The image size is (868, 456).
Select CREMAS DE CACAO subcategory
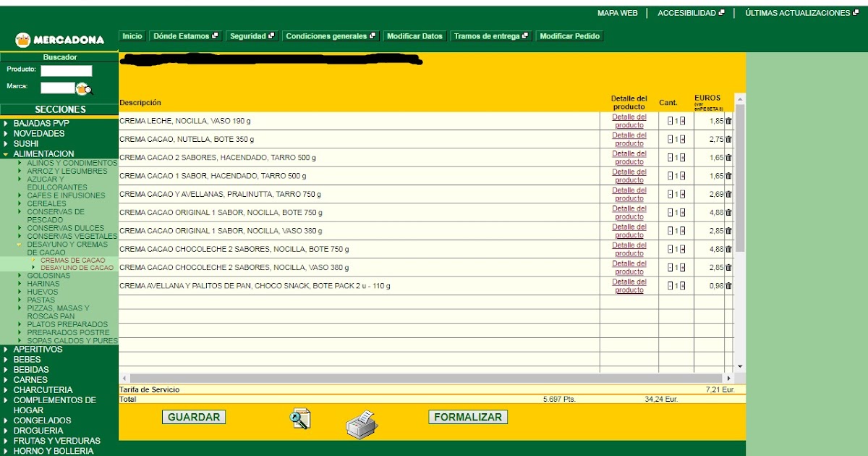coord(72,260)
